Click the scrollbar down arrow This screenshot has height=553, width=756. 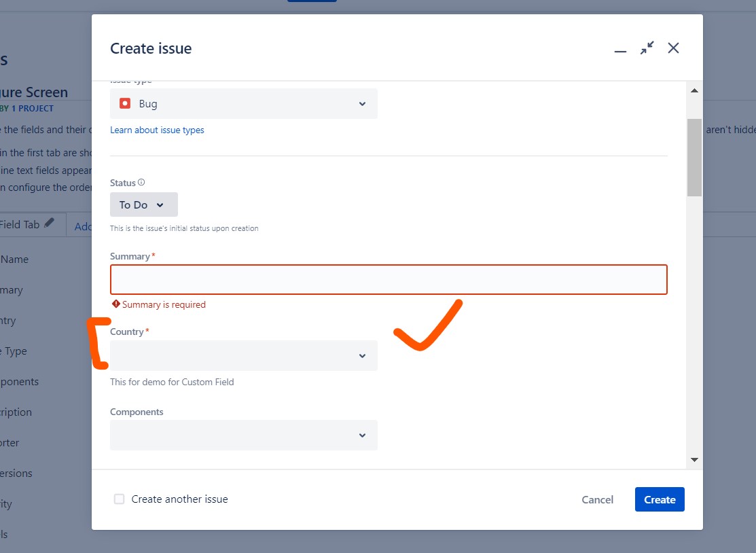(x=694, y=460)
